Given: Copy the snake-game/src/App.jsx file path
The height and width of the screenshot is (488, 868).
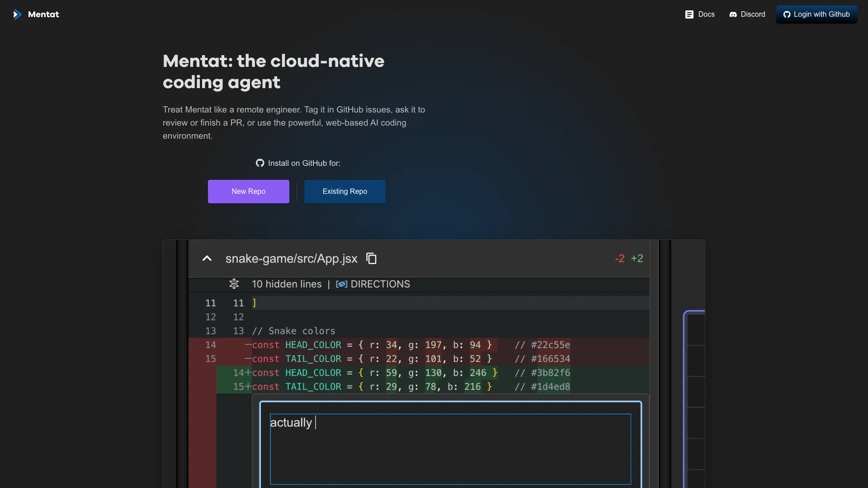Looking at the screenshot, I should tap(371, 258).
